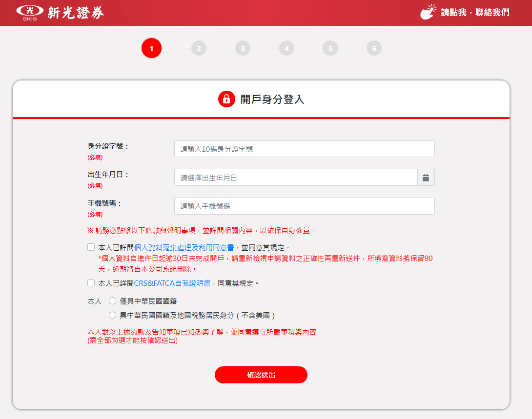Click the 手機號碼 phone input field
The height and width of the screenshot is (419, 532).
click(x=304, y=206)
